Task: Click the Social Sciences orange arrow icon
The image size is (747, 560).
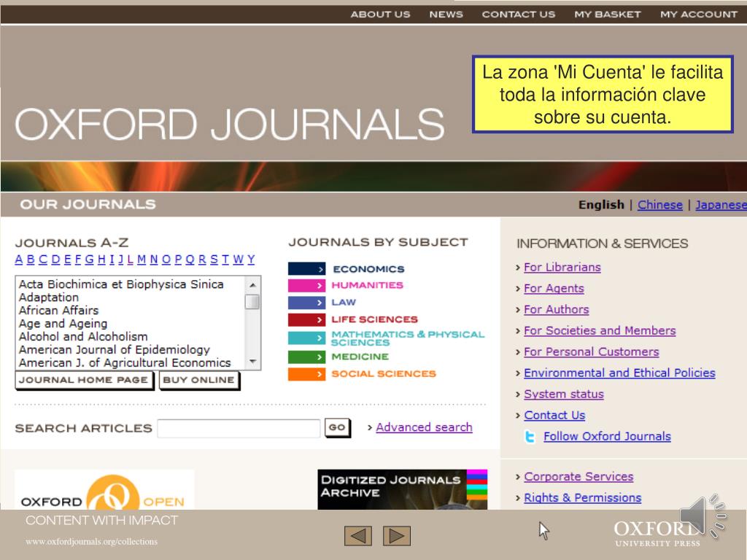Action: click(307, 374)
